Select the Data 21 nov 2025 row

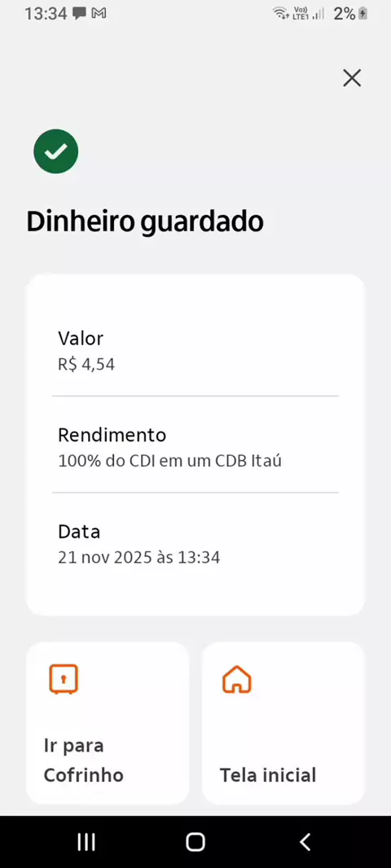click(x=195, y=544)
